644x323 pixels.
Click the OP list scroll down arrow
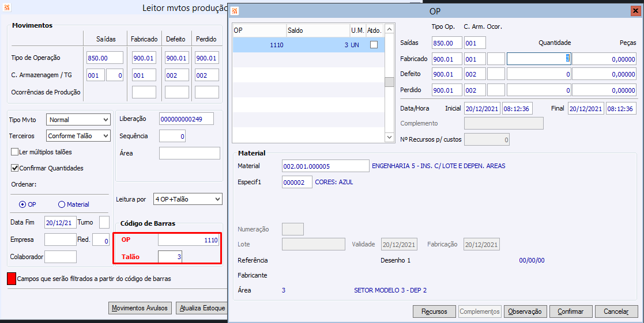pyautogui.click(x=390, y=137)
